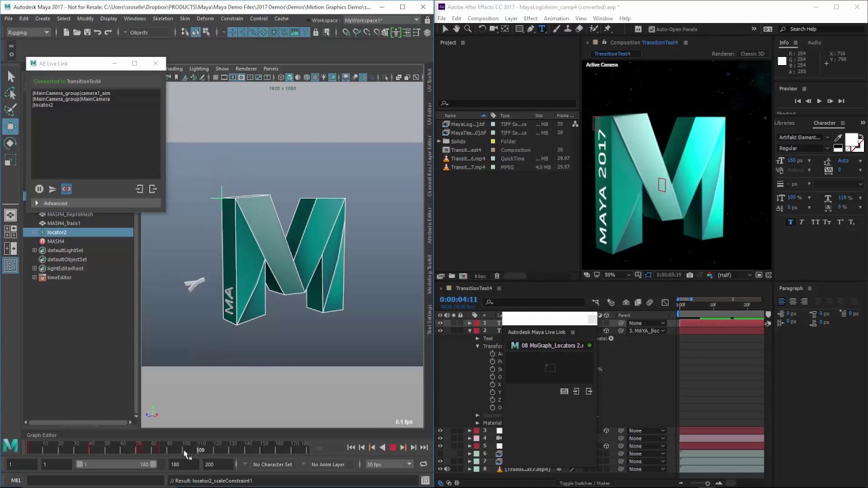
Task: Click Maya playback range slider bar
Action: pos(117,464)
